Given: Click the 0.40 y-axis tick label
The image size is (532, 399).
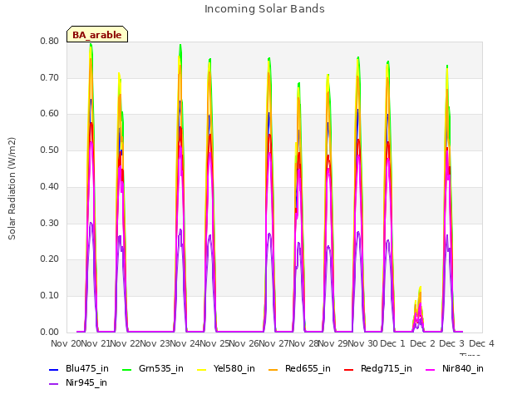Looking at the screenshot, I should pos(50,186).
